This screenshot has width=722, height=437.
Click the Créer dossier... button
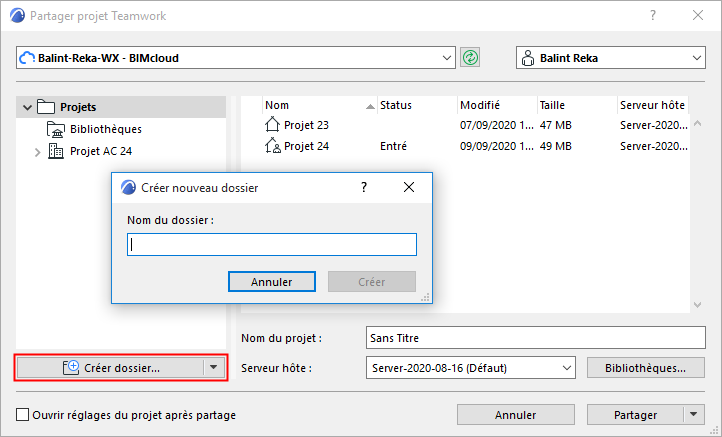(111, 367)
